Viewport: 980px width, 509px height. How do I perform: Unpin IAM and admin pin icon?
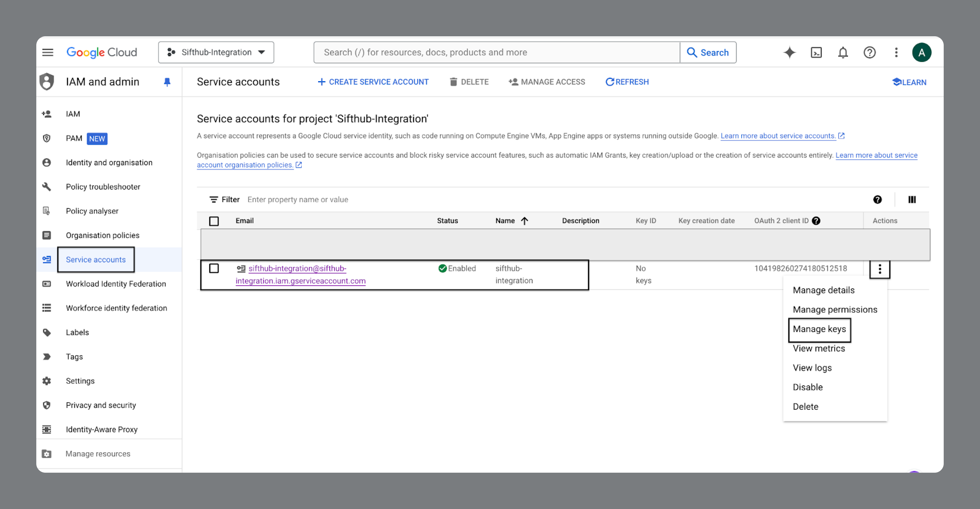(167, 82)
